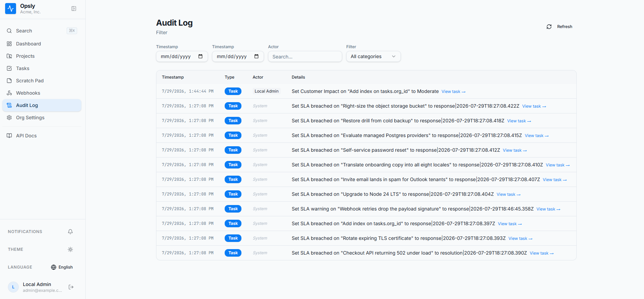Click the Audit Log list icon
This screenshot has width=644, height=299.
pyautogui.click(x=9, y=105)
